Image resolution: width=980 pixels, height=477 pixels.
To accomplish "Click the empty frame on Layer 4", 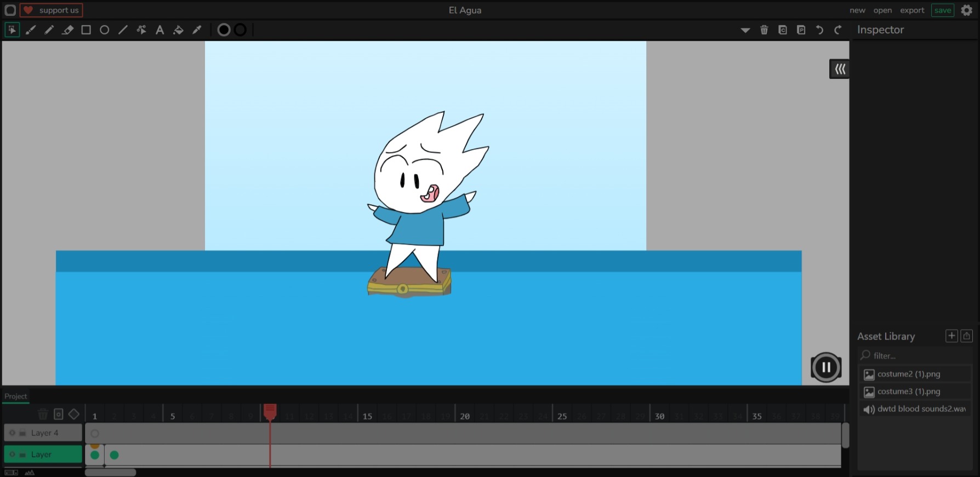I will coord(95,433).
